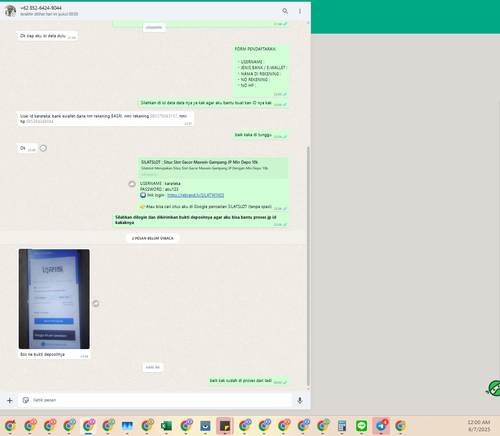500x436 pixels.
Task: Open the SILATSLOT link preview card
Action: pos(213,168)
